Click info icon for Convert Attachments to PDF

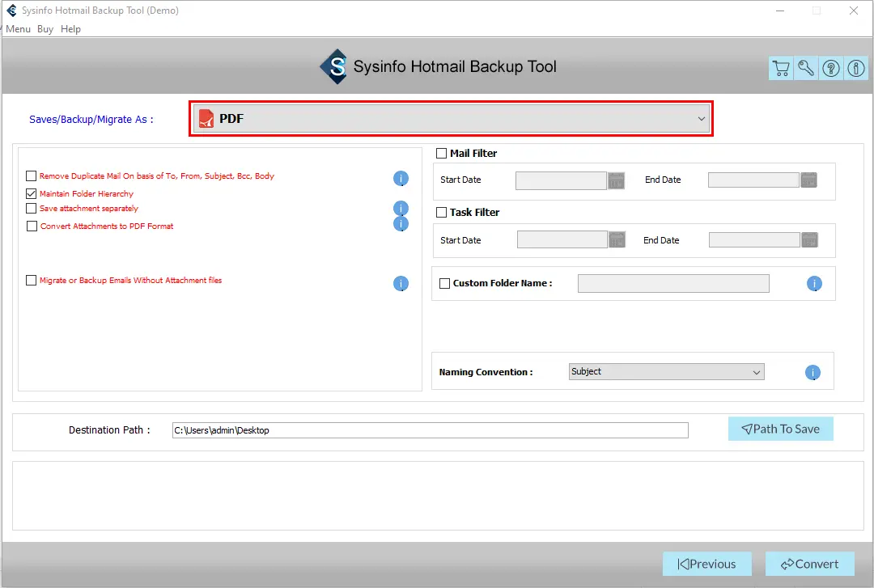coord(401,224)
